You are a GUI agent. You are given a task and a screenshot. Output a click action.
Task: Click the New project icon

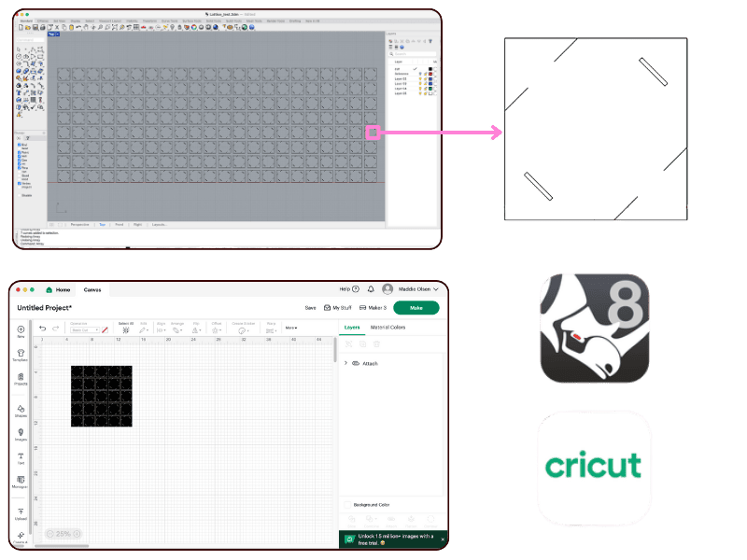click(x=21, y=331)
